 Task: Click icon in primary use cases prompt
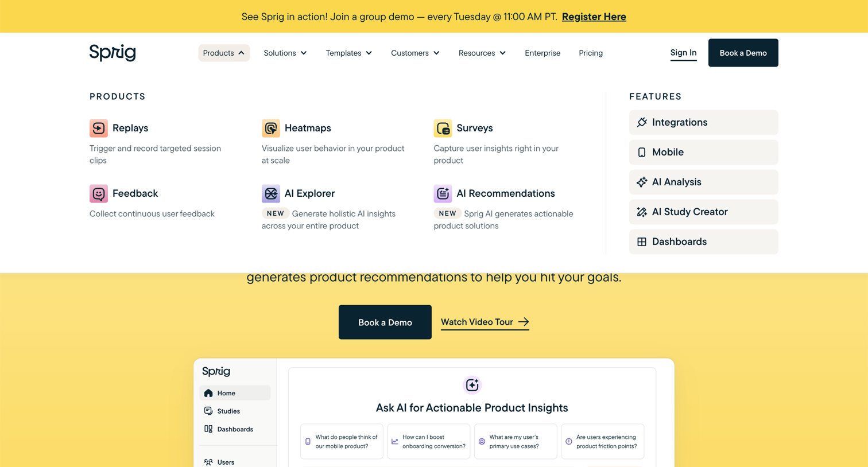click(482, 441)
